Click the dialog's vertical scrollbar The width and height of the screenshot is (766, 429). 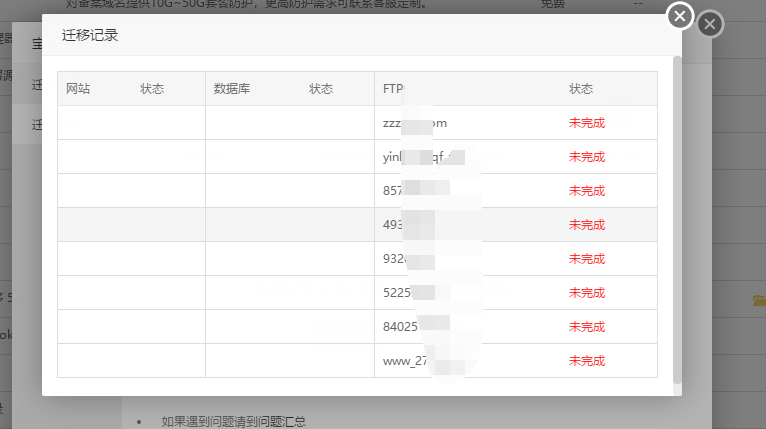coord(677,220)
